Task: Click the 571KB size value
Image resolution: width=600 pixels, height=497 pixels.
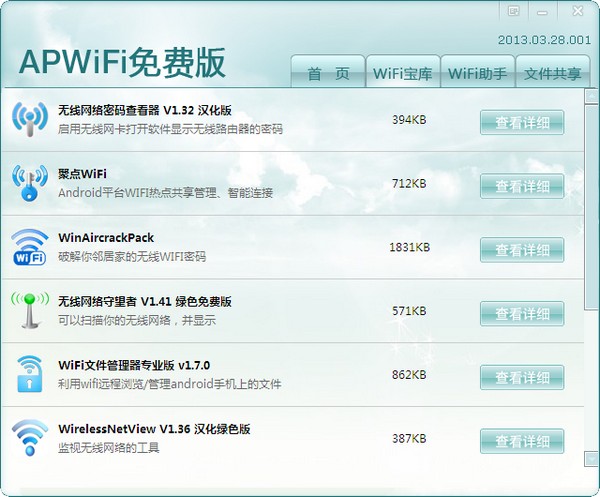Action: pos(409,311)
